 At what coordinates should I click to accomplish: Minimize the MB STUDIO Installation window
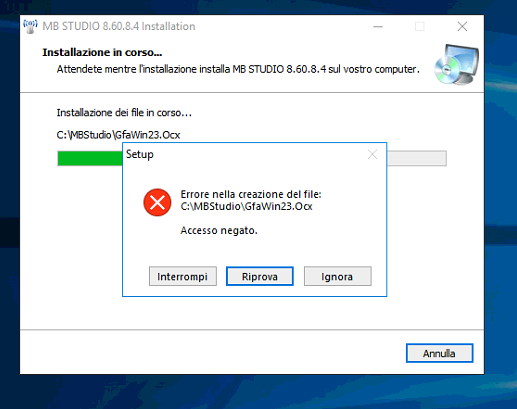point(378,26)
